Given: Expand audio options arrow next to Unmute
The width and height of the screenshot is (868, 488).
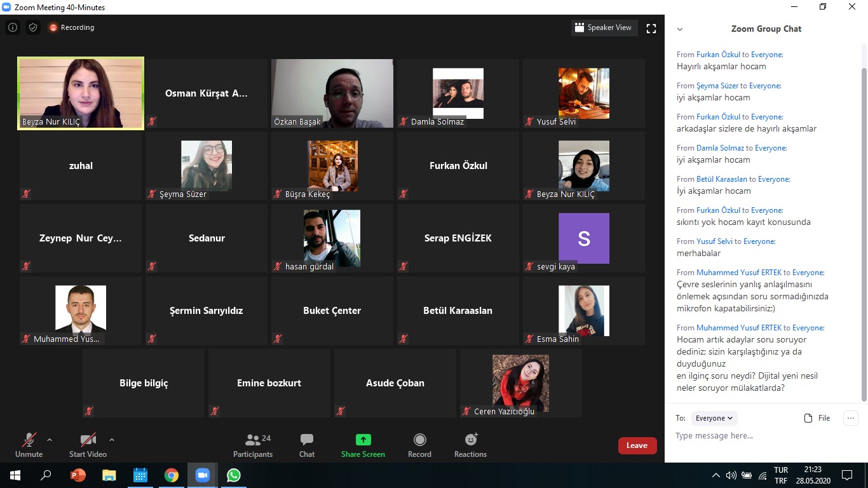Looking at the screenshot, I should (50, 440).
